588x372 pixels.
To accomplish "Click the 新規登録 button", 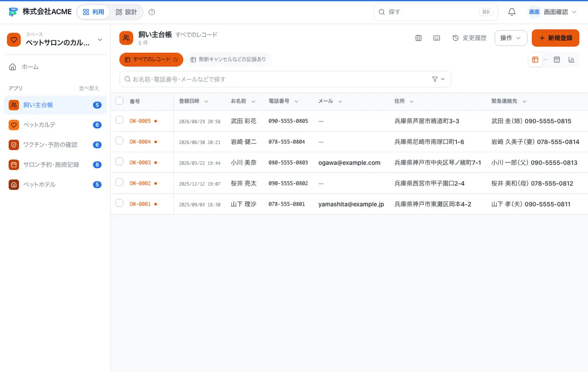I will (555, 38).
